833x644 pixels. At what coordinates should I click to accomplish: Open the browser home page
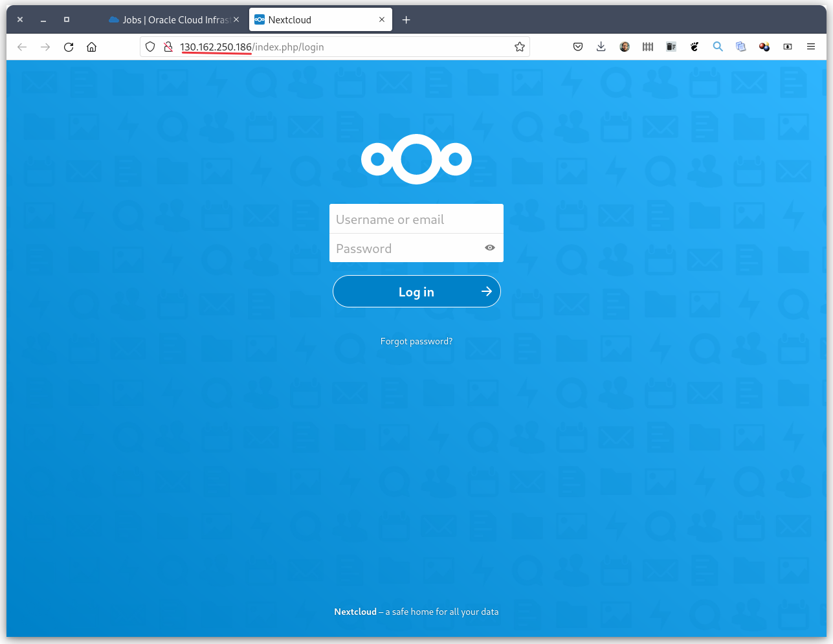coord(92,47)
